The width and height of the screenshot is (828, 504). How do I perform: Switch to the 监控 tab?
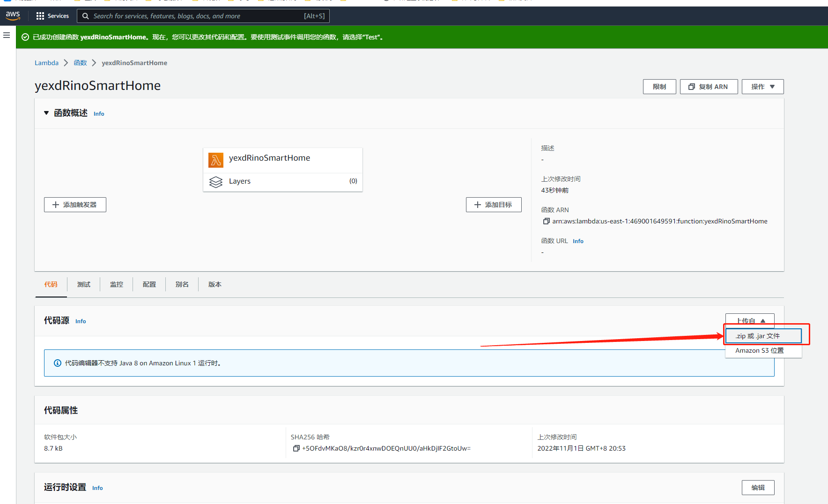pos(117,284)
